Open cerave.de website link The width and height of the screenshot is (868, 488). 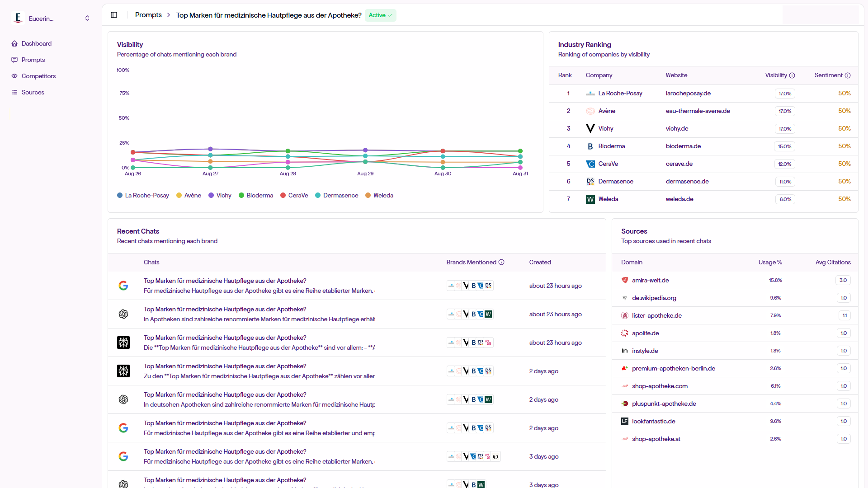(x=679, y=164)
